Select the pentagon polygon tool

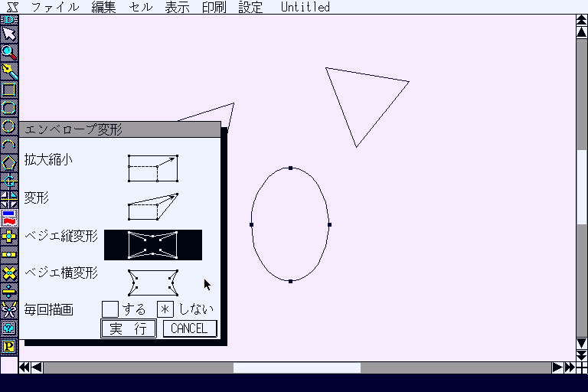click(9, 163)
